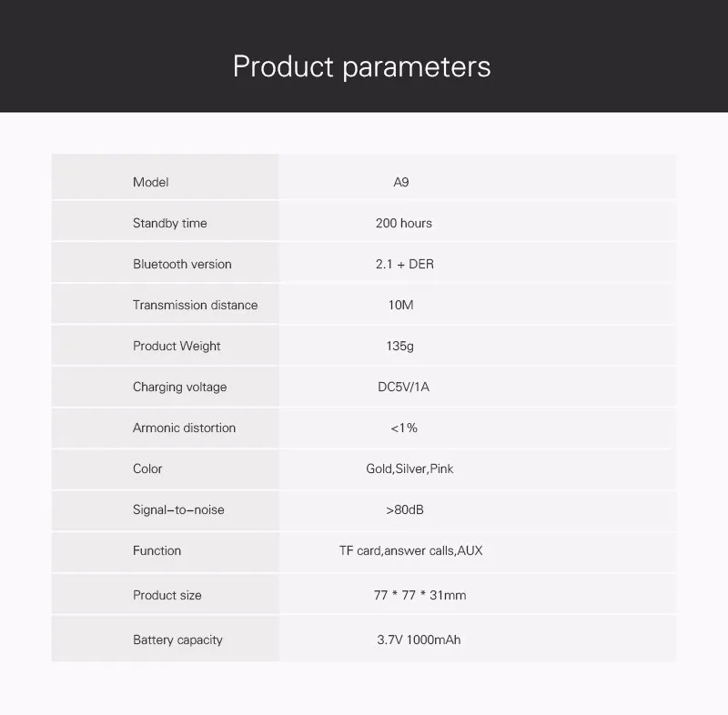
Task: Select the Transmission distance label
Action: 195,305
